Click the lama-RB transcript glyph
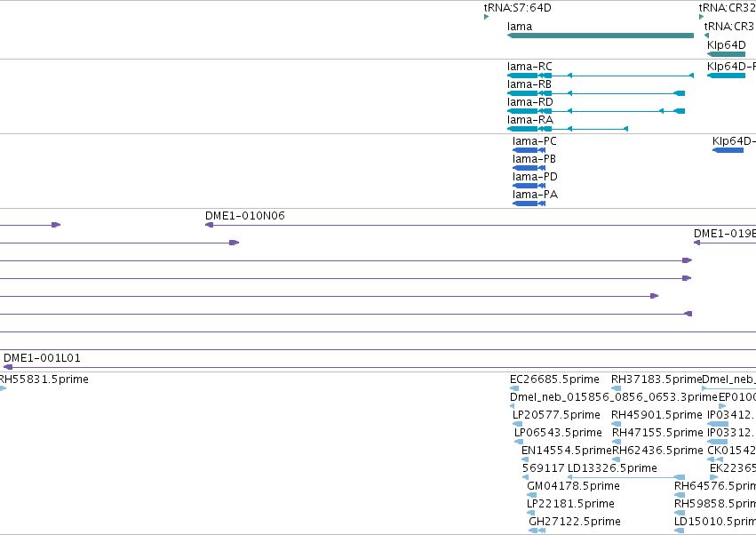Screen dimensions: 756x535 [596, 93]
